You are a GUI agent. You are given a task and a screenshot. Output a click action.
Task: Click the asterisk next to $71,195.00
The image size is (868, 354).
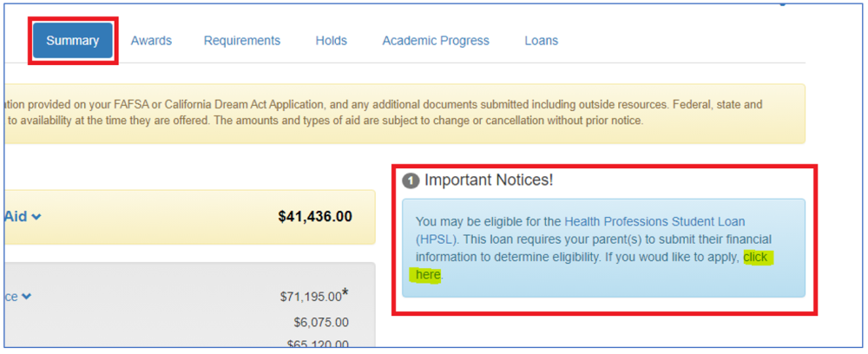(345, 293)
